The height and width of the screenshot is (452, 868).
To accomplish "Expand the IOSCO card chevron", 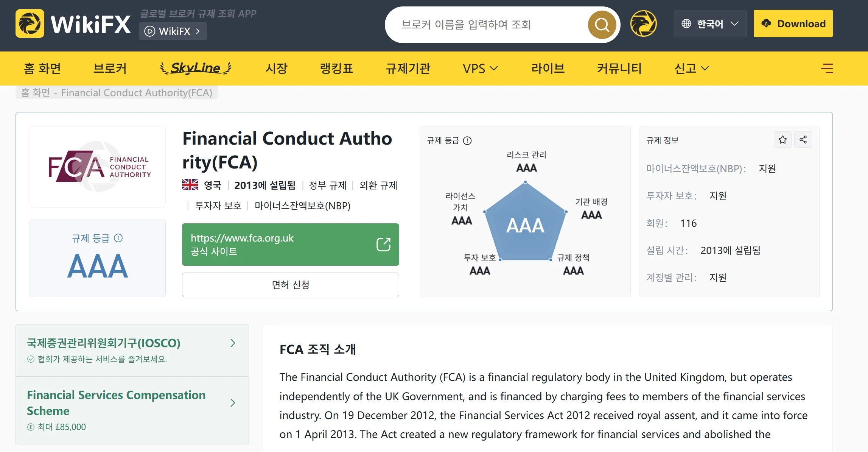I will point(233,343).
